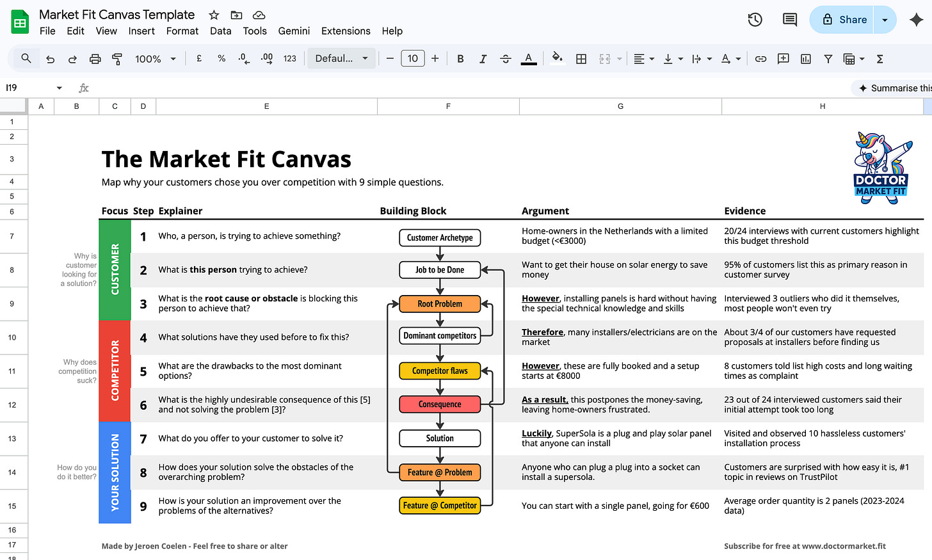Screen dimensions: 932x560
Task: Decrease font size with minus
Action: tap(390, 59)
